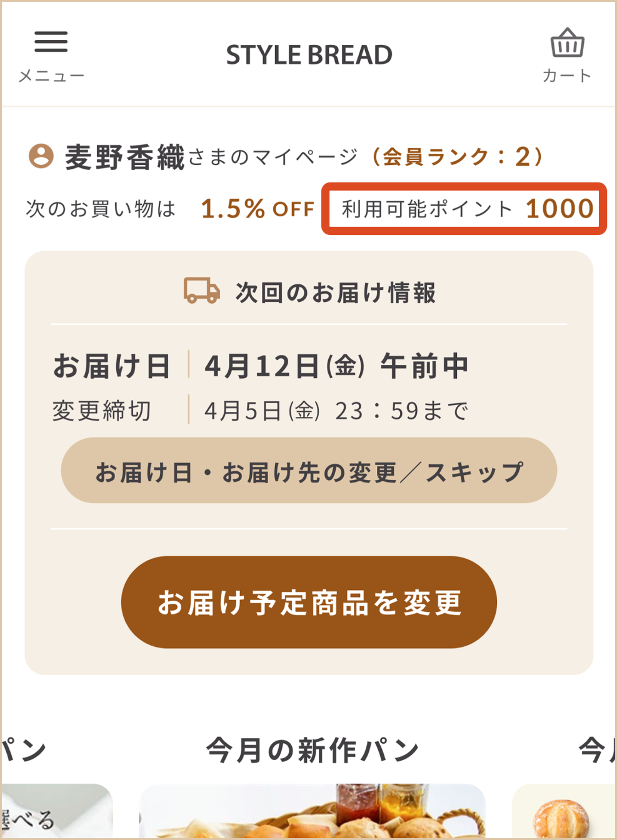Open the shopping cart basket icon
Screen dimensions: 617x840
point(567,42)
